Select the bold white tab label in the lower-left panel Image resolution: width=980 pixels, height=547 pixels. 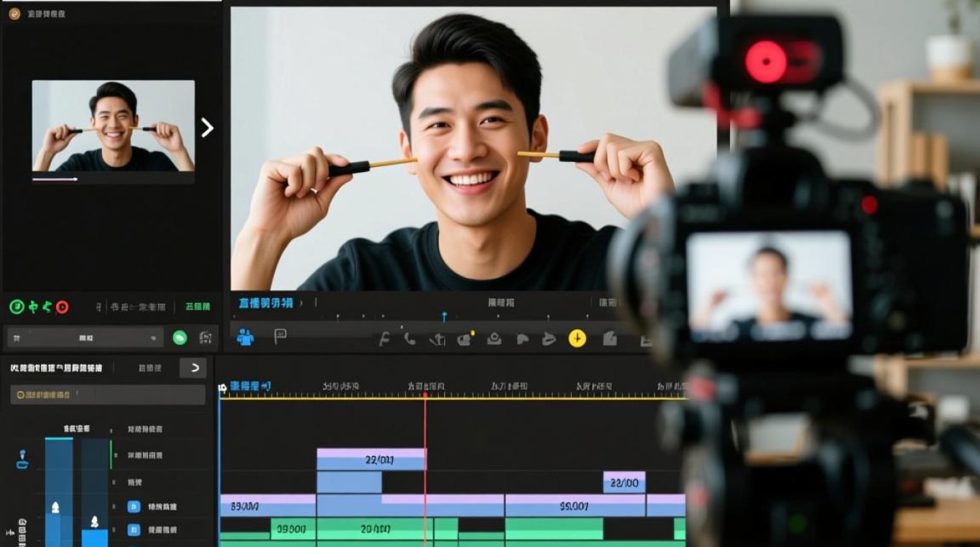pyautogui.click(x=56, y=369)
